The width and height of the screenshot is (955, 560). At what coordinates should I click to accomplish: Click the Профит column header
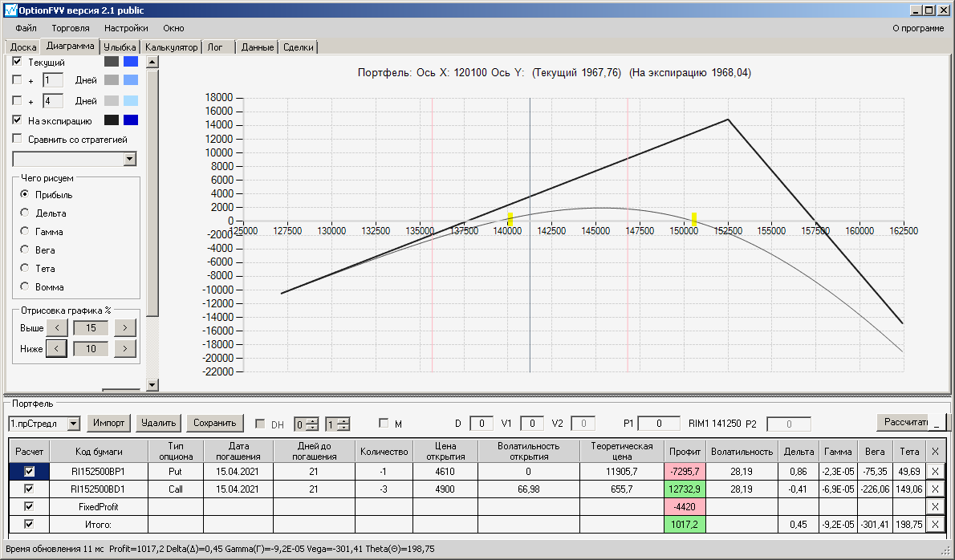(685, 451)
